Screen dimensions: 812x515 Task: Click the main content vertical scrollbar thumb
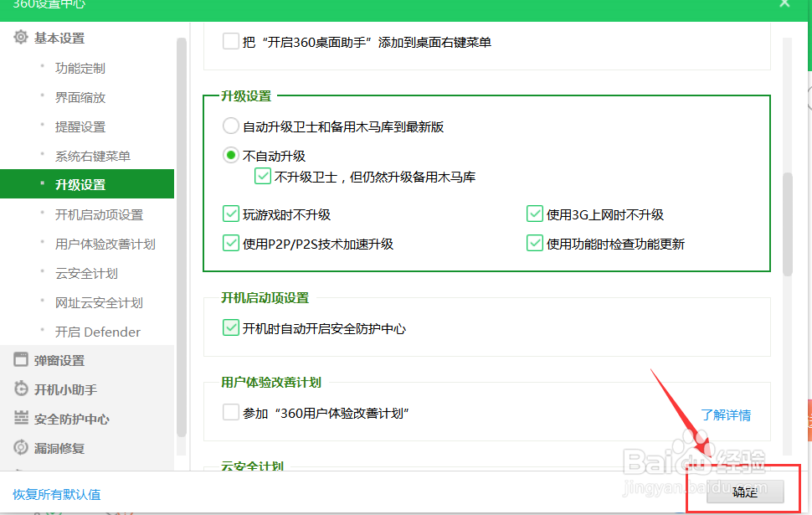pos(788,224)
